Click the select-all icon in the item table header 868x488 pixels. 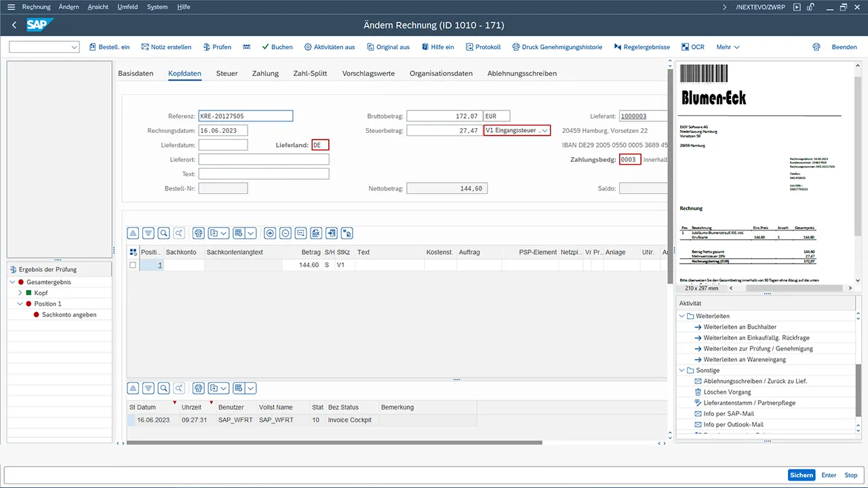133,252
